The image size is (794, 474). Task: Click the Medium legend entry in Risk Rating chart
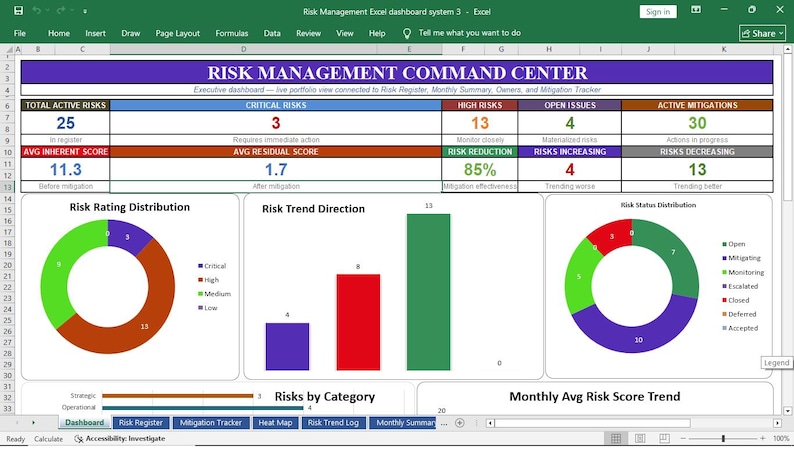tap(217, 294)
